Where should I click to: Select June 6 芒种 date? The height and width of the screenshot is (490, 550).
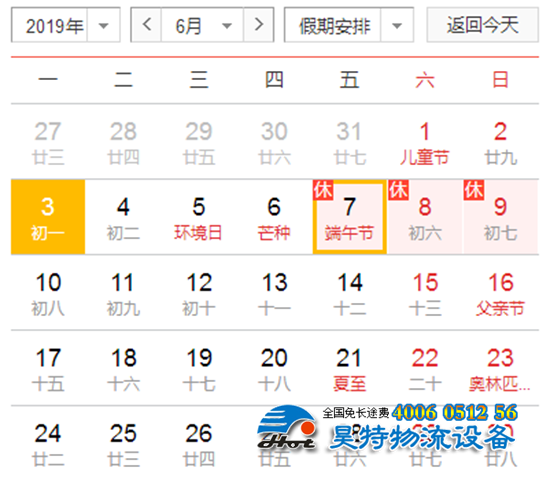(274, 217)
